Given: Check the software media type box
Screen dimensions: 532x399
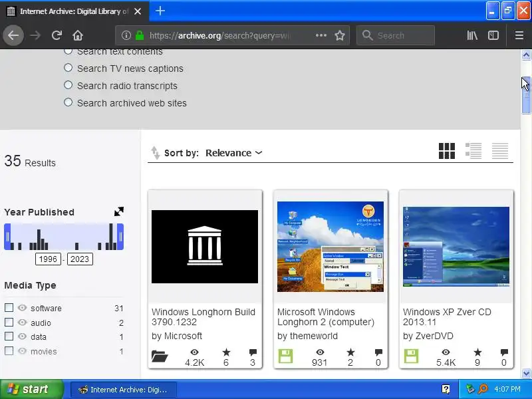Looking at the screenshot, I should pyautogui.click(x=9, y=308).
